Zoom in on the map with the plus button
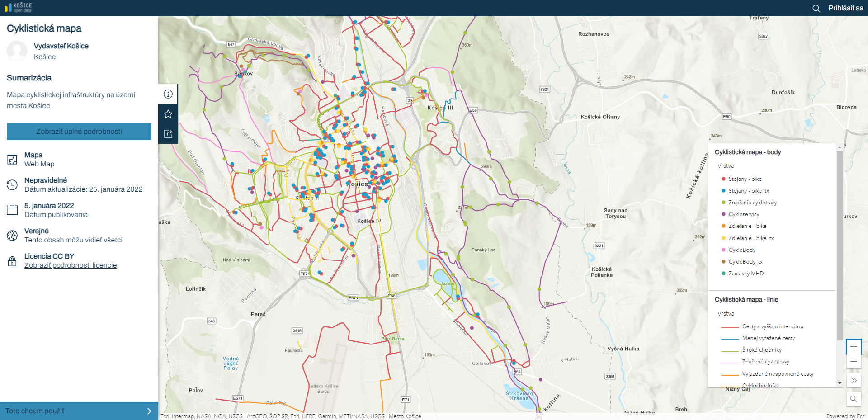 (x=854, y=346)
